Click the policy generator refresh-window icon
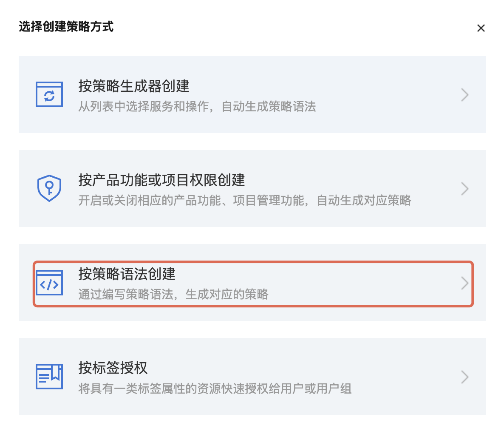Screen dimensions: 504x448 click(x=49, y=94)
